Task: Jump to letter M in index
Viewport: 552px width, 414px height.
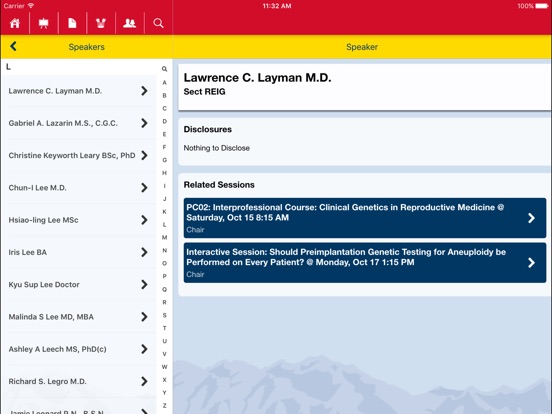Action: click(x=164, y=238)
